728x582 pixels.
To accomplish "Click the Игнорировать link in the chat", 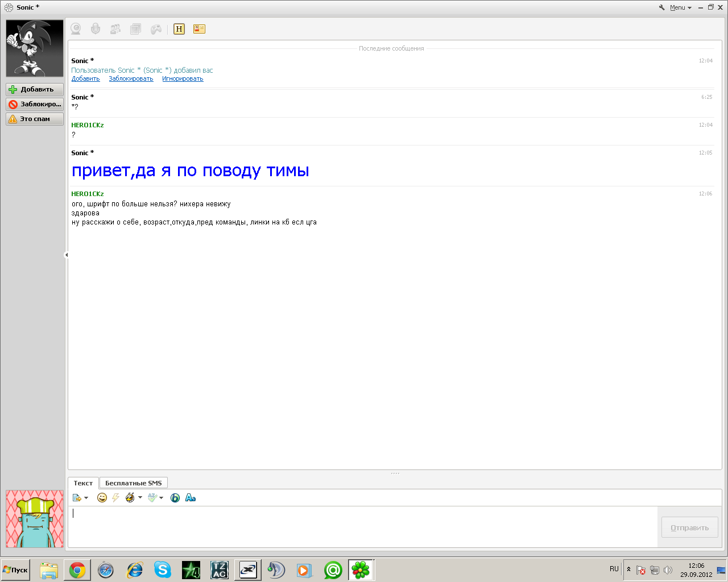I will pyautogui.click(x=183, y=79).
